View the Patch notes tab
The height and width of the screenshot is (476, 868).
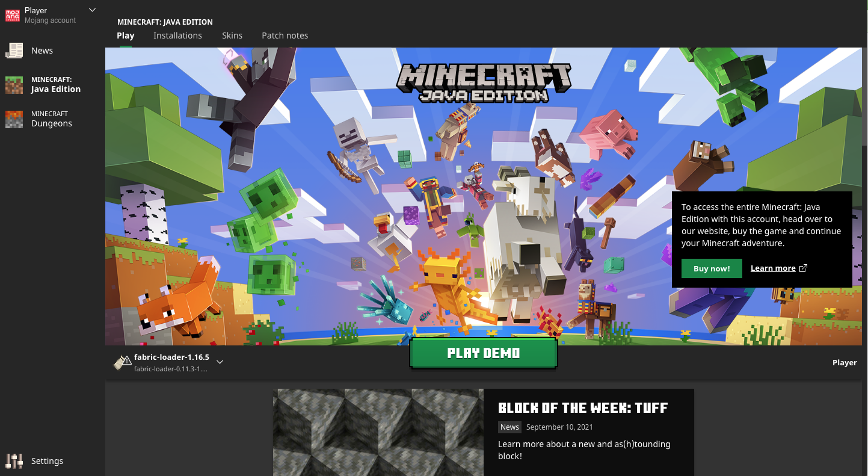coord(285,36)
